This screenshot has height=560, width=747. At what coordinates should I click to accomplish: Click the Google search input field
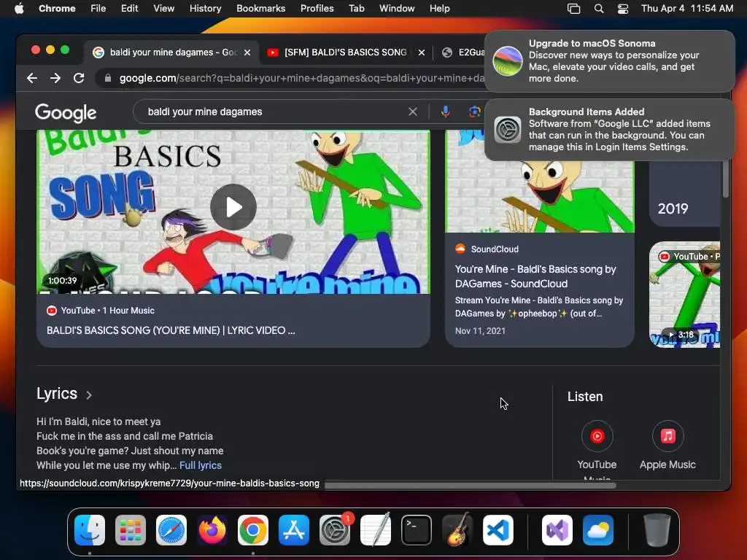[276, 112]
